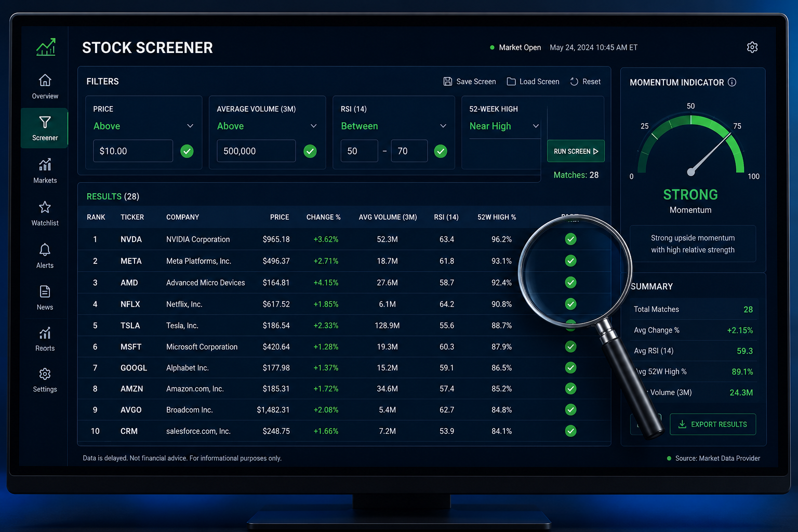Toggle the Average Volume filter green check
The width and height of the screenshot is (798, 532).
click(x=310, y=151)
